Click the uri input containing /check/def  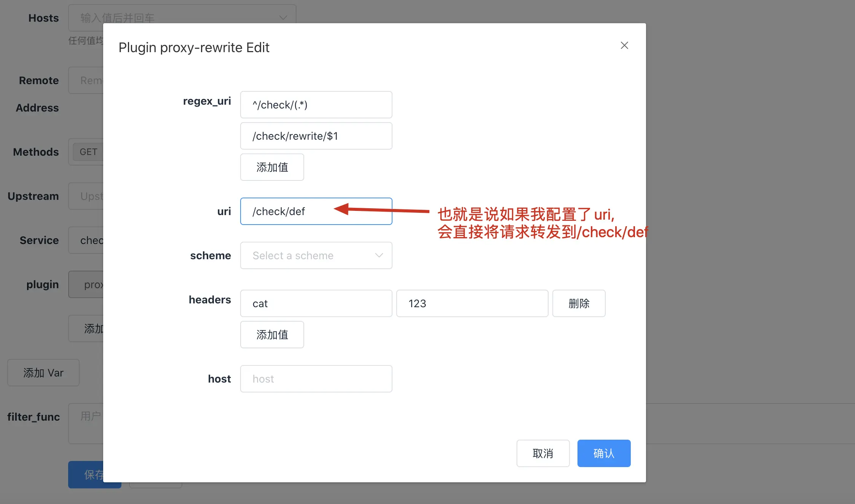coord(289,211)
